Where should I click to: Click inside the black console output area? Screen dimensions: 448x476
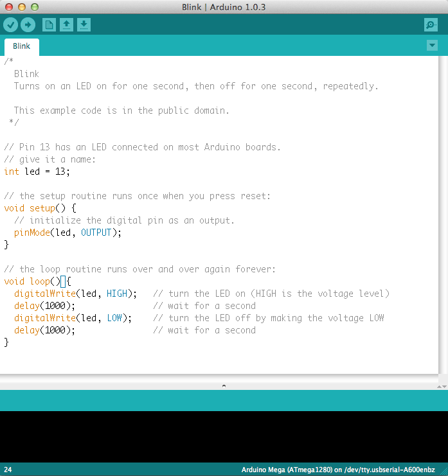pos(224,437)
